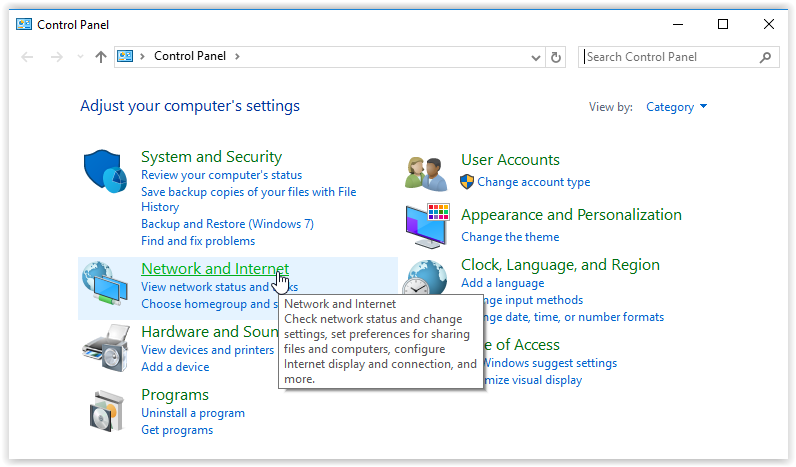Click the search magnifier icon
The image size is (796, 467).
(766, 57)
